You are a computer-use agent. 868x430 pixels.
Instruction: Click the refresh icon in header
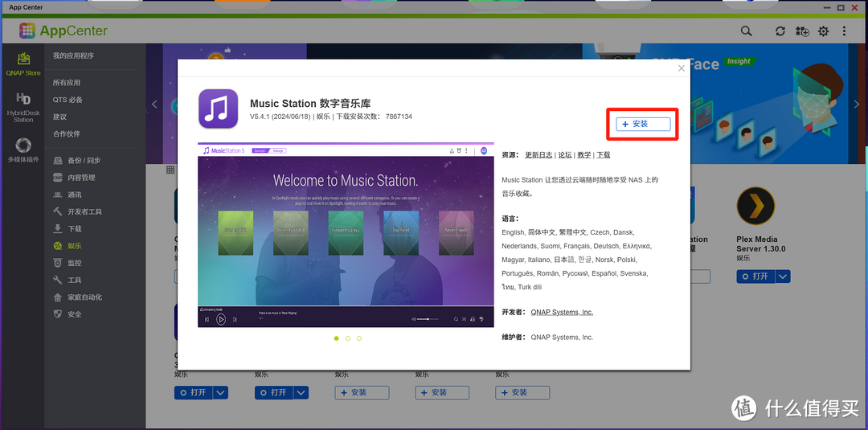click(780, 31)
